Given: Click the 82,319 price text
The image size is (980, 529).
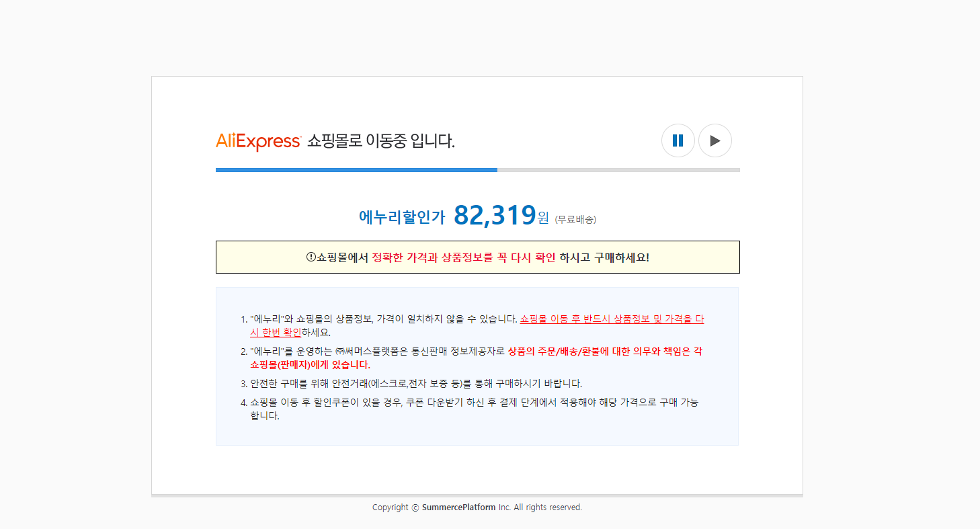Looking at the screenshot, I should click(x=495, y=215).
